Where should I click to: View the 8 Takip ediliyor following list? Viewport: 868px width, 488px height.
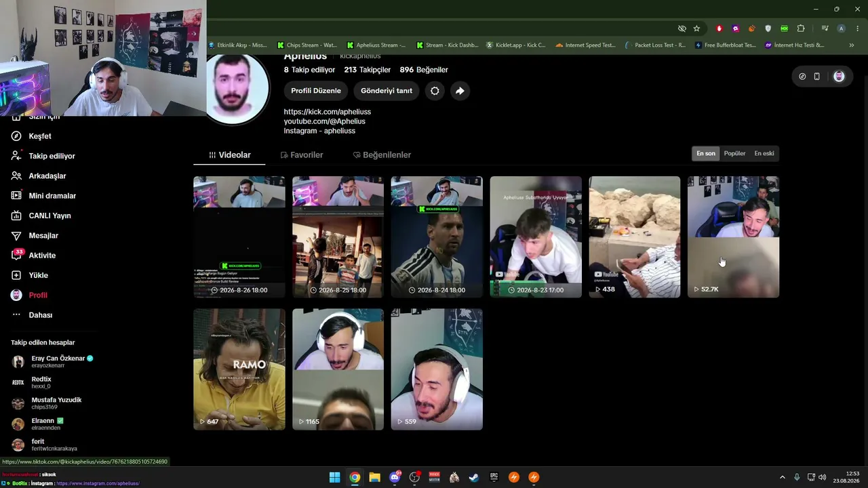point(310,70)
